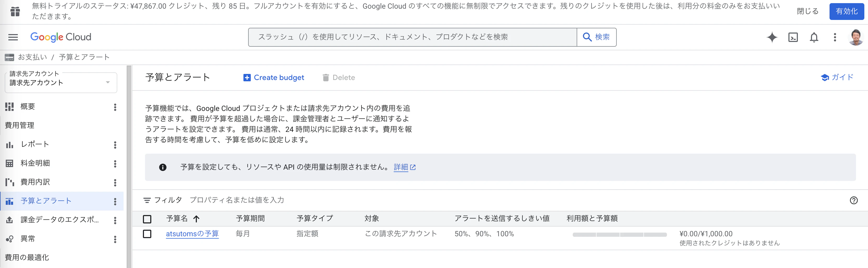Open atsutomsの予算 budget link
The image size is (868, 268).
192,234
